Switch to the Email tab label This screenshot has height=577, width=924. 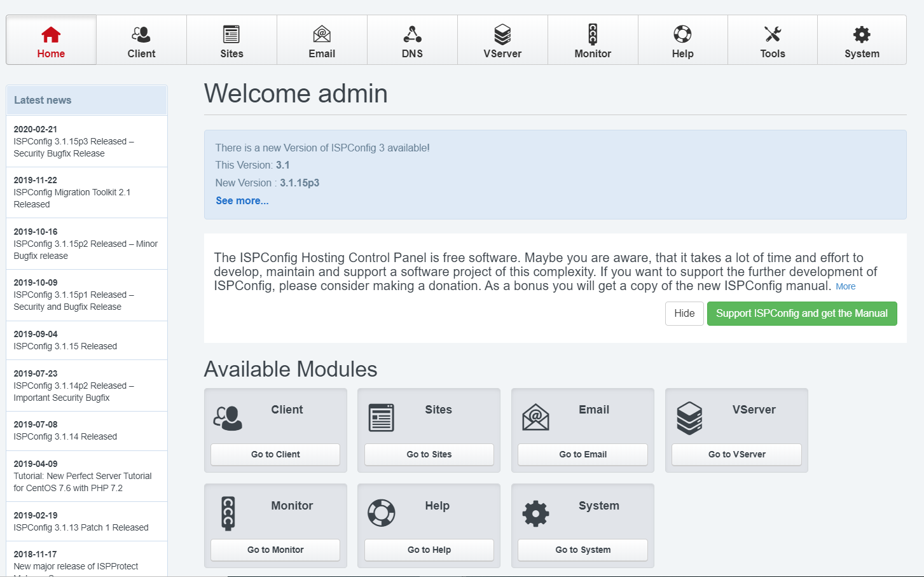pyautogui.click(x=322, y=53)
